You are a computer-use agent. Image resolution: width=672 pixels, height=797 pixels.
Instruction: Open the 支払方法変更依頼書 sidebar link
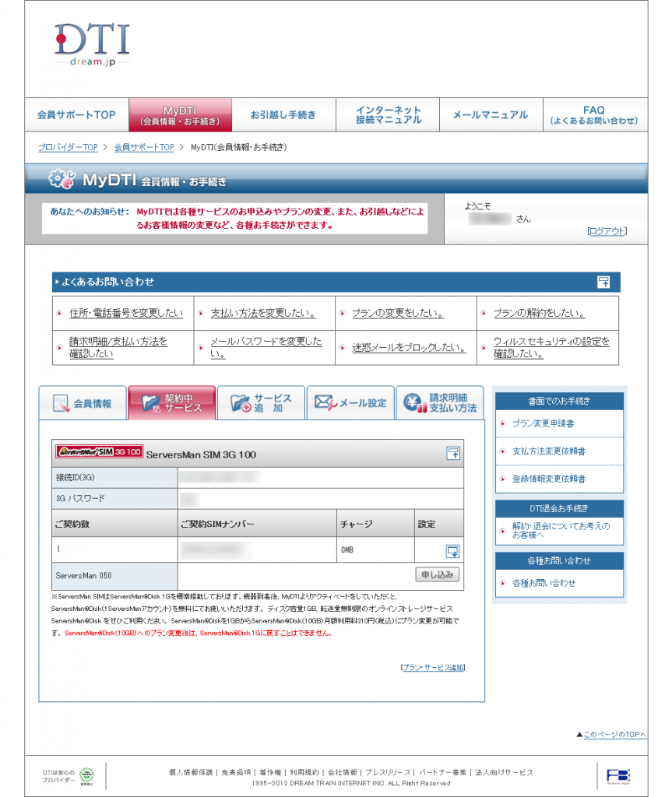(x=548, y=451)
